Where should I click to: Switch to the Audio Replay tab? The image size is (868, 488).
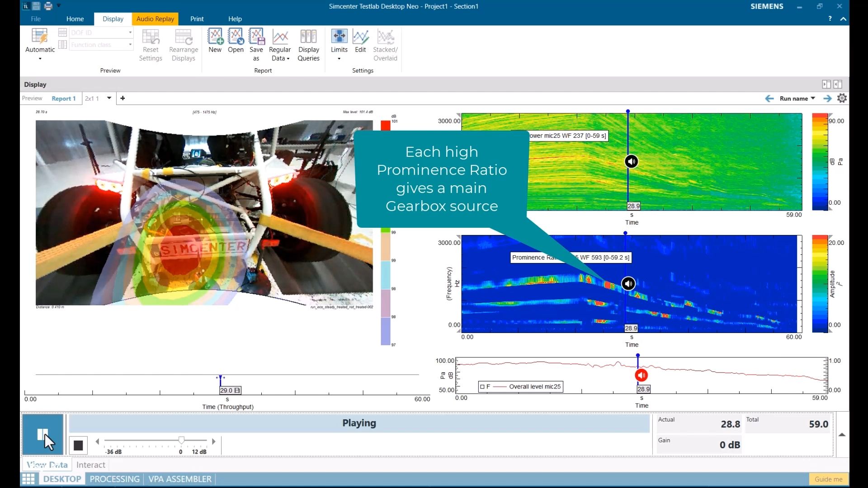coord(155,19)
